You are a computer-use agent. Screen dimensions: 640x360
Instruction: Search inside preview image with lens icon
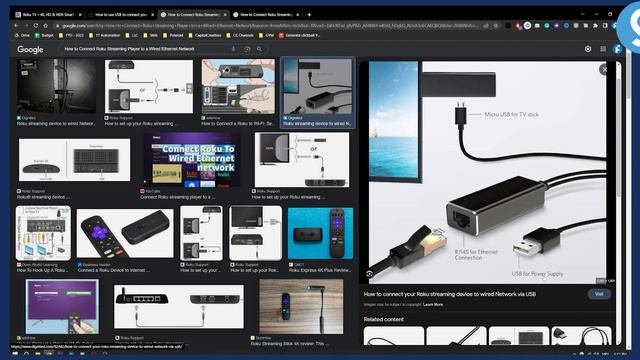[369, 274]
